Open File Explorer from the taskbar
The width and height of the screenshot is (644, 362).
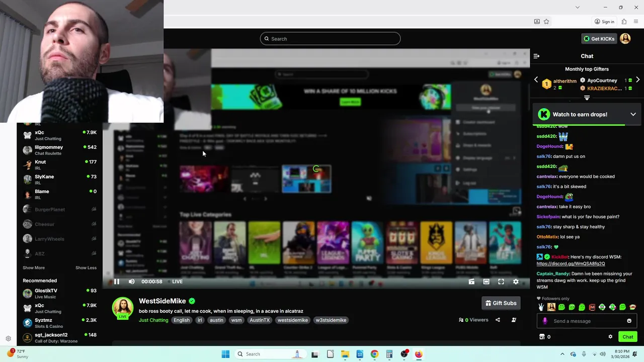[345, 354]
